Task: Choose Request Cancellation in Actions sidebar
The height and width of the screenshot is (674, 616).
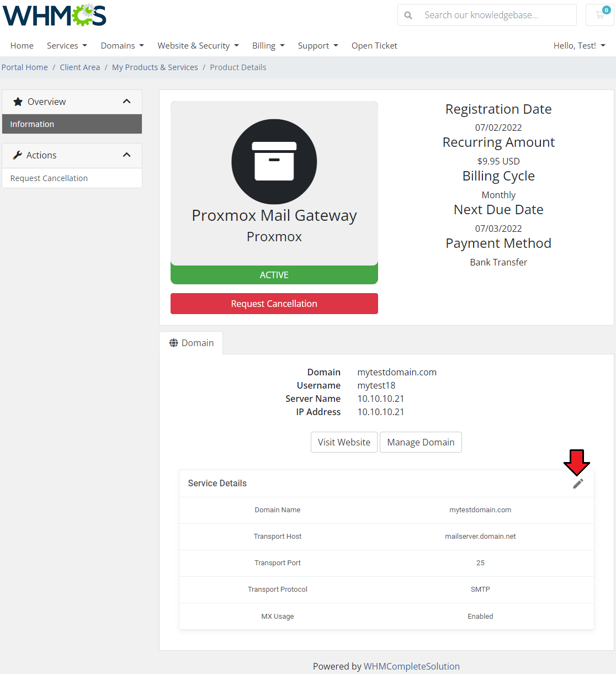Action: (x=72, y=178)
